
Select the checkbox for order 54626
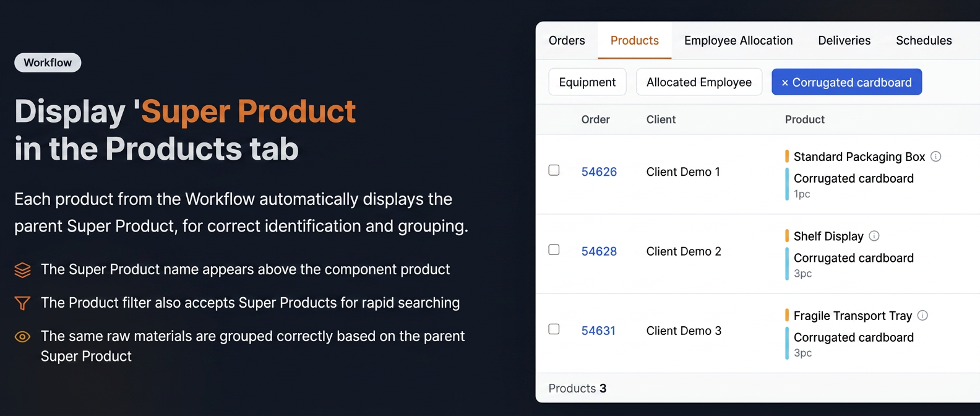[554, 170]
